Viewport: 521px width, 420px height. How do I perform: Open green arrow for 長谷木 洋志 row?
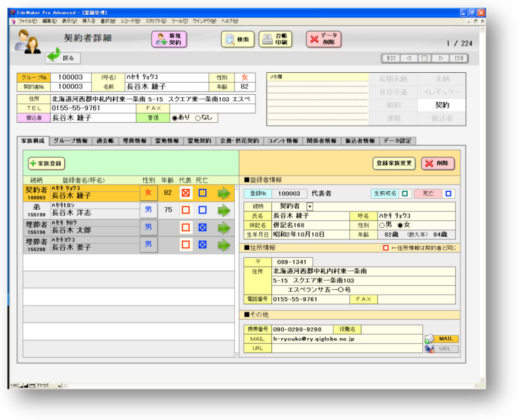(224, 210)
